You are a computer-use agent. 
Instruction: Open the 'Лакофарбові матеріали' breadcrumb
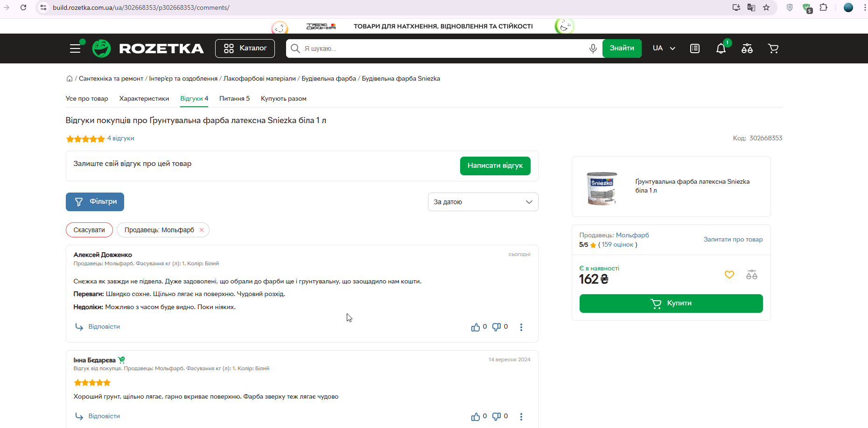point(259,78)
